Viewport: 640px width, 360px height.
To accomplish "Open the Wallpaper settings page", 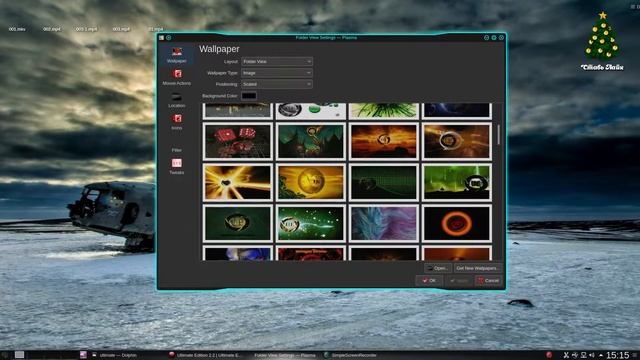I will (x=176, y=55).
